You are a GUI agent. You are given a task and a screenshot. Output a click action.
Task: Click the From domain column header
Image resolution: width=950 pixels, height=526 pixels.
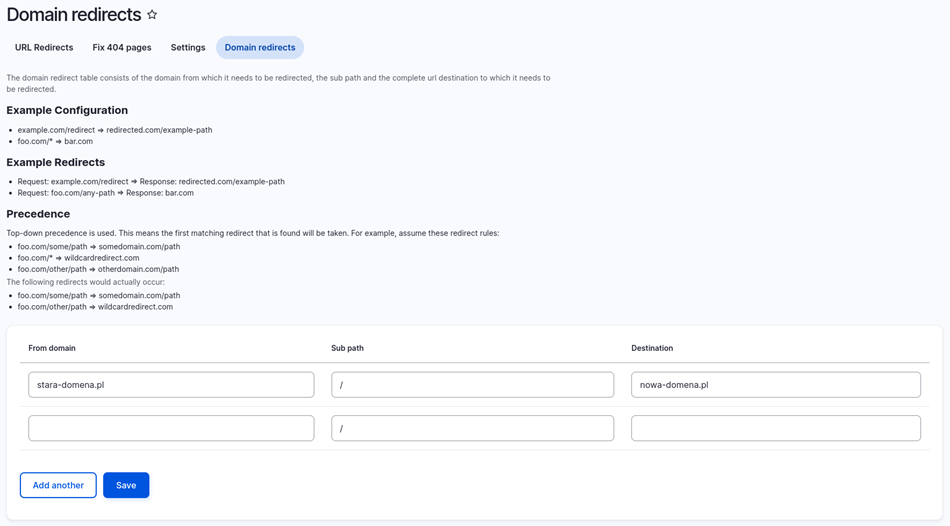pyautogui.click(x=52, y=348)
